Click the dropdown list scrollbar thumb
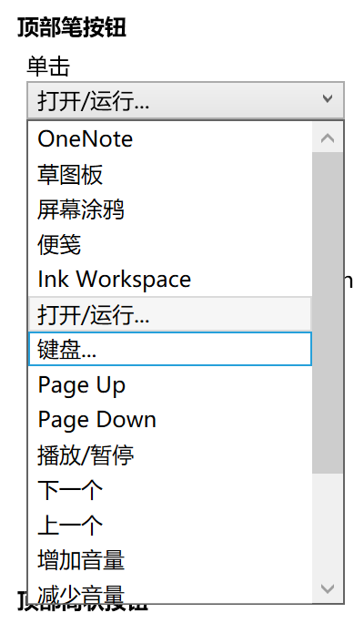This screenshot has width=364, height=623. (x=328, y=312)
